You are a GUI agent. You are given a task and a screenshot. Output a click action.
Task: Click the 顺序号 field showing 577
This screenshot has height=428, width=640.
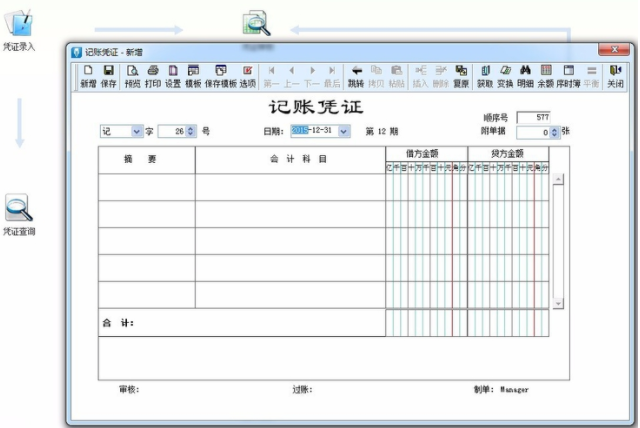coord(532,117)
